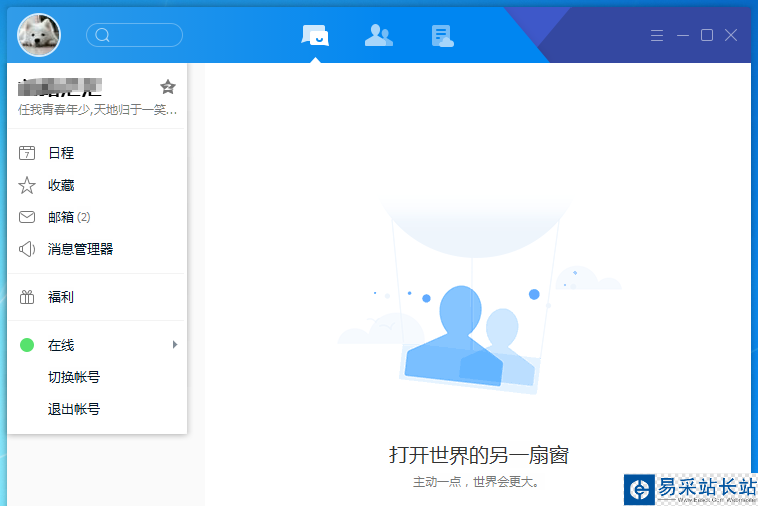Switch to the contacts tab

tap(379, 35)
